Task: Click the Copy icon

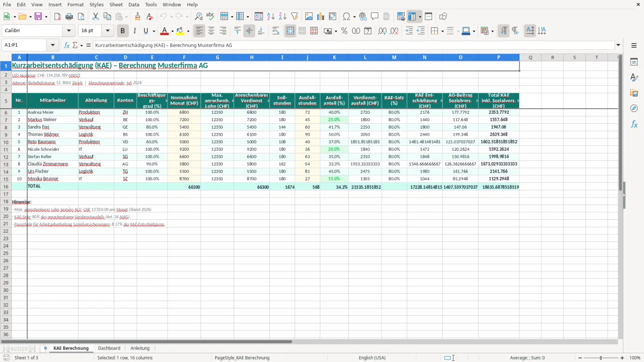Action: [107, 17]
